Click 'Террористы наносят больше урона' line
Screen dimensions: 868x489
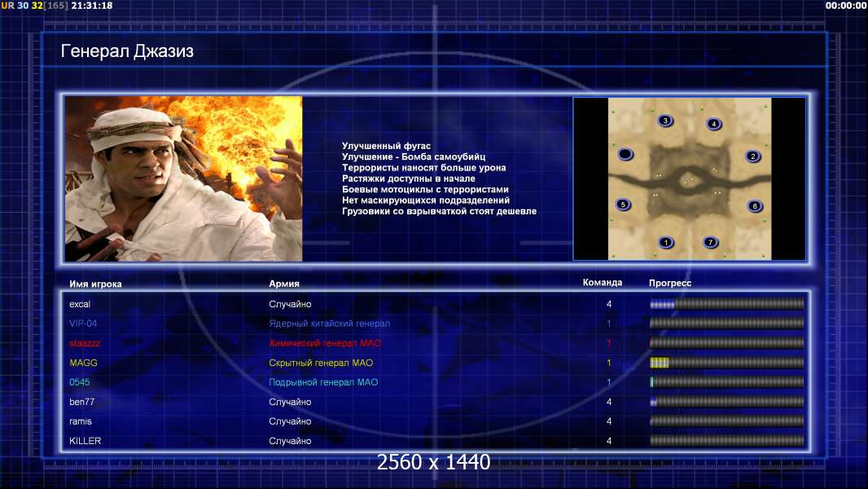coord(423,167)
